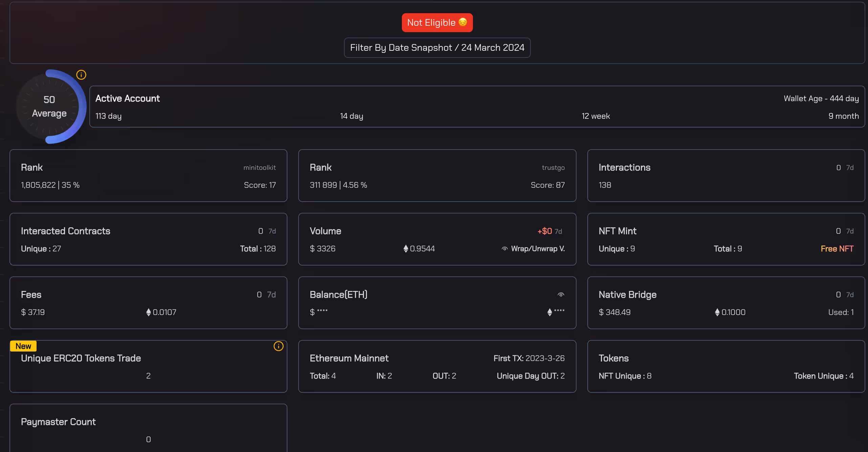Click info icon on ERC20 Tokens Trade card
The image size is (868, 452).
coord(278,346)
